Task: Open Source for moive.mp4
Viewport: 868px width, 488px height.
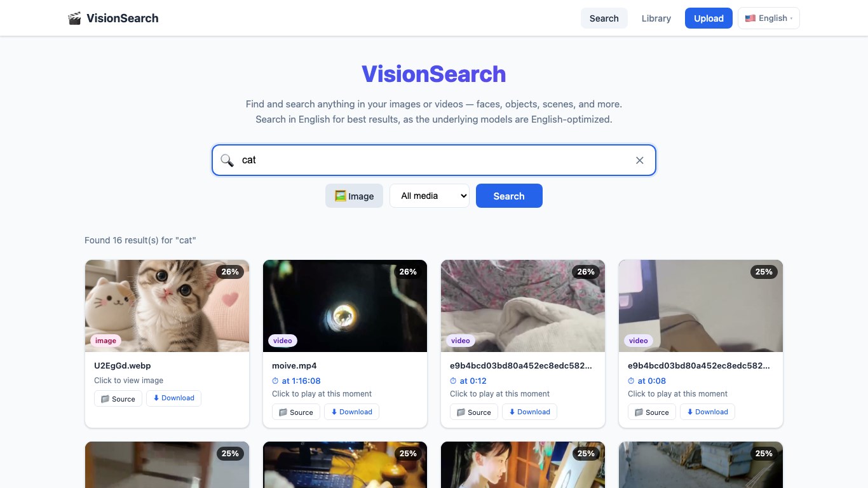Action: click(x=296, y=412)
